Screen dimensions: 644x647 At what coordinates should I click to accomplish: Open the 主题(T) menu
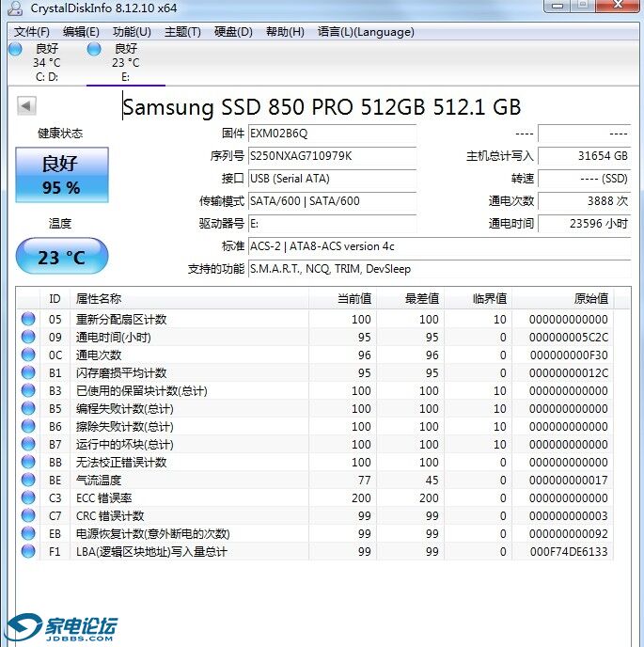182,32
